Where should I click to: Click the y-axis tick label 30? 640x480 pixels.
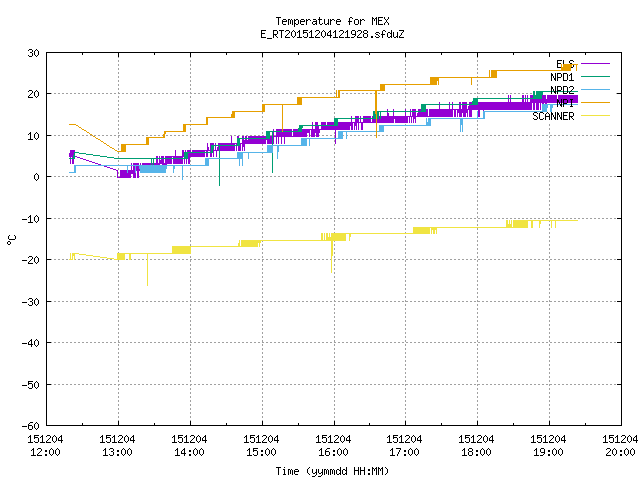[x=33, y=53]
